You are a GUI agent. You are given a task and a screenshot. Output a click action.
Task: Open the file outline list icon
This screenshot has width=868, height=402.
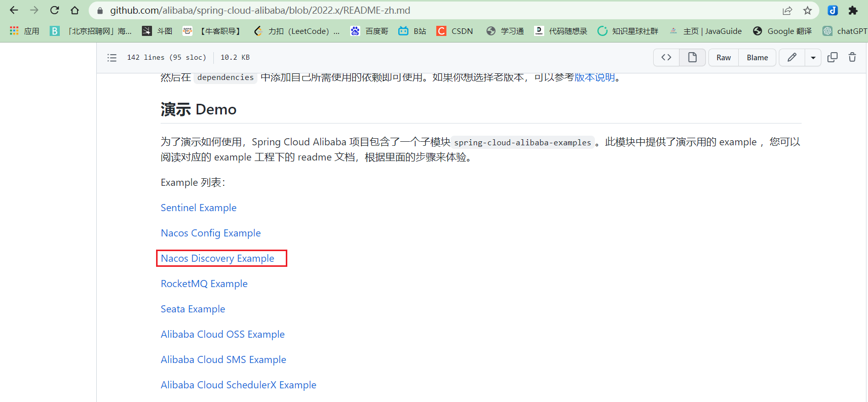(112, 58)
